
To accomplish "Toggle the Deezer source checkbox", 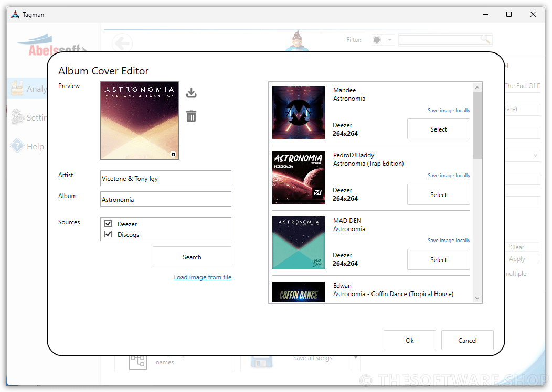I will [109, 224].
